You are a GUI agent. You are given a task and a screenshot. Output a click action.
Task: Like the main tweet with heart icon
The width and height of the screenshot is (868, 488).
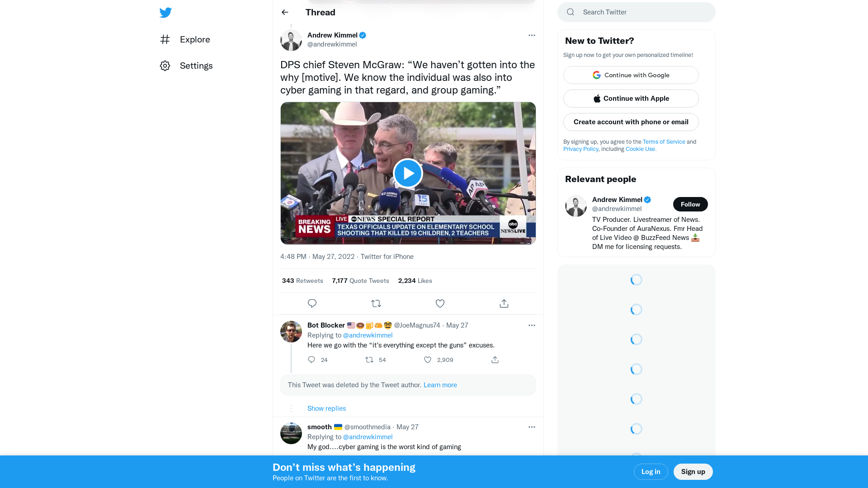(440, 303)
